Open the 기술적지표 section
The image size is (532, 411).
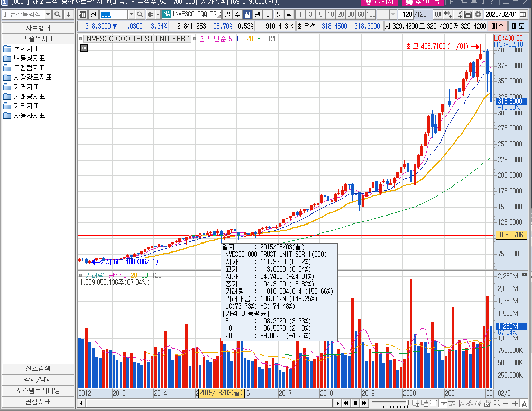click(38, 39)
